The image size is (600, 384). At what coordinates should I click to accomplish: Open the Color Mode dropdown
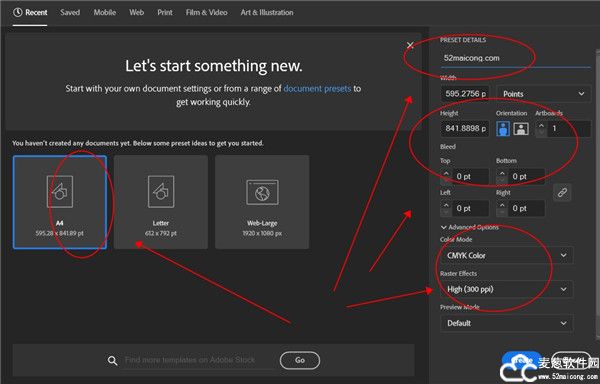pos(507,255)
